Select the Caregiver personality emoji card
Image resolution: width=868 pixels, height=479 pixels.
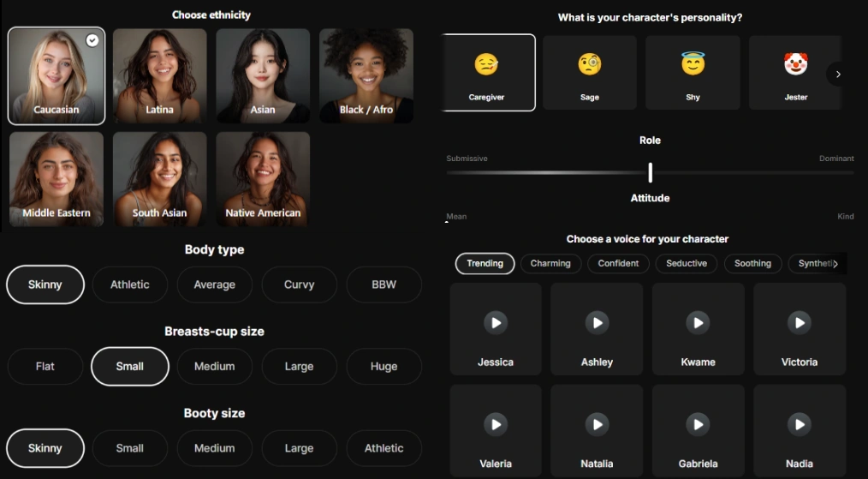(488, 73)
